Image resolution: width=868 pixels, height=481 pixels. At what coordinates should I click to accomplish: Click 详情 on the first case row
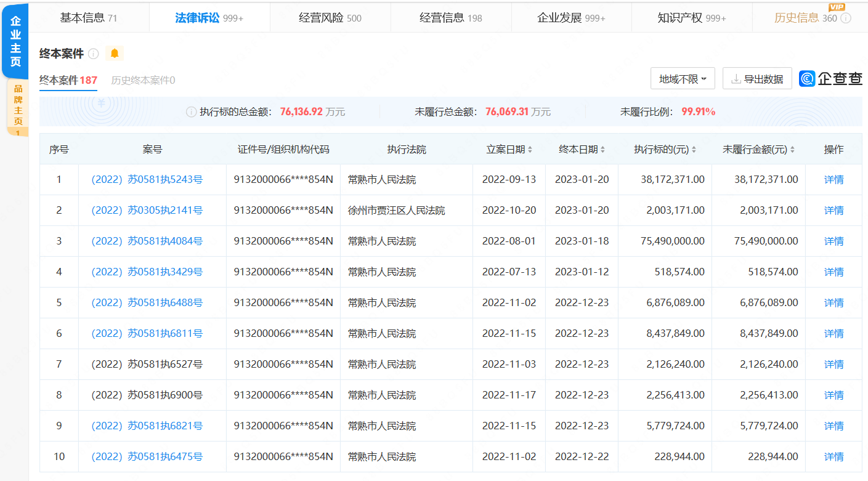(x=833, y=179)
